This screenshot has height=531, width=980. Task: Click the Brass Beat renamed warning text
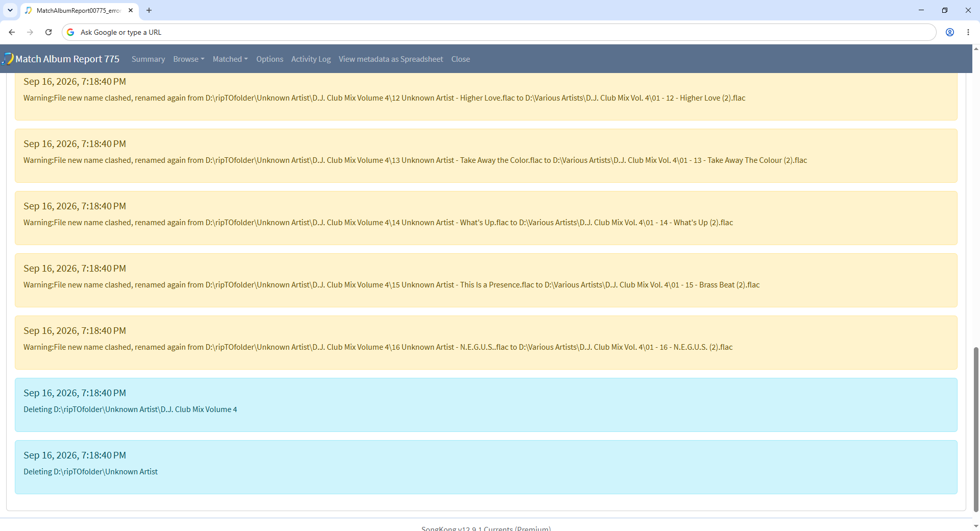(x=391, y=285)
